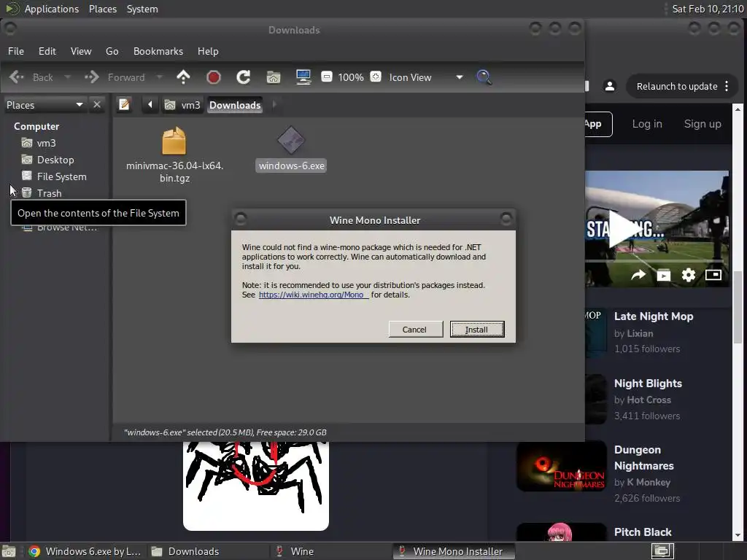This screenshot has width=747, height=560.
Task: Open Computer toolbar icon
Action: (x=303, y=77)
